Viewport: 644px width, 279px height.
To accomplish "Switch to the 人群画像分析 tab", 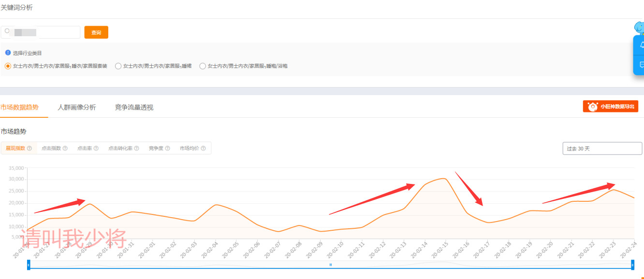I will pos(76,107).
